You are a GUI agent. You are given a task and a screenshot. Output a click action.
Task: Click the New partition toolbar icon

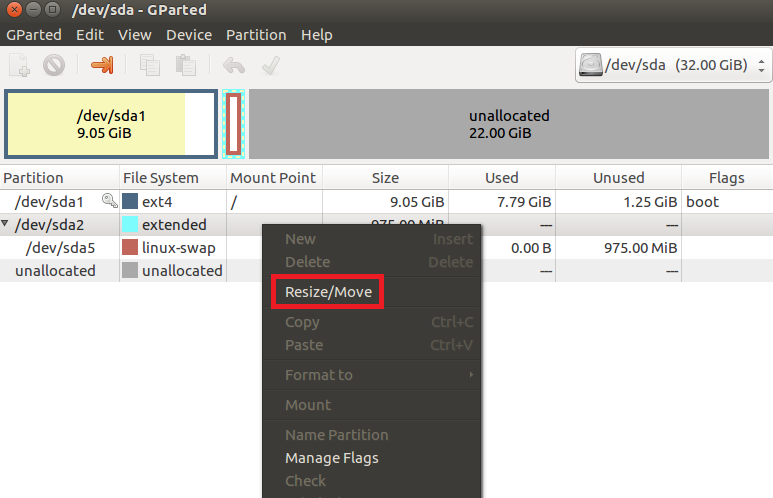[x=20, y=66]
